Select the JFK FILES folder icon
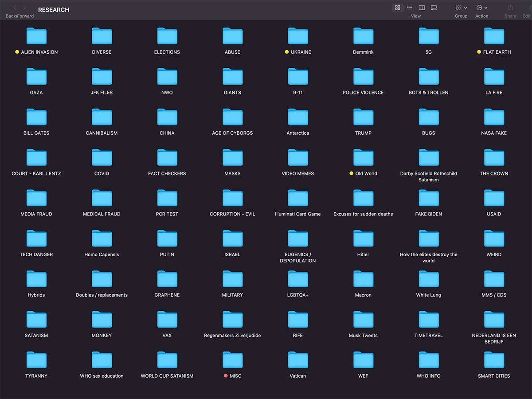This screenshot has width=532, height=399. tap(102, 77)
